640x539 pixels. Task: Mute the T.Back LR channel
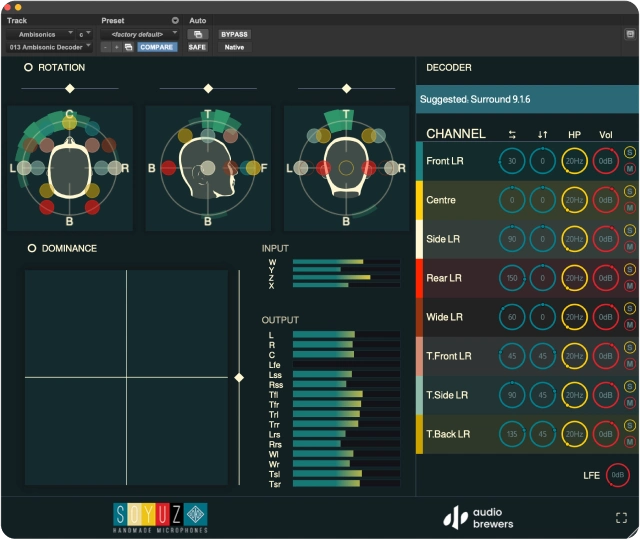(630, 443)
